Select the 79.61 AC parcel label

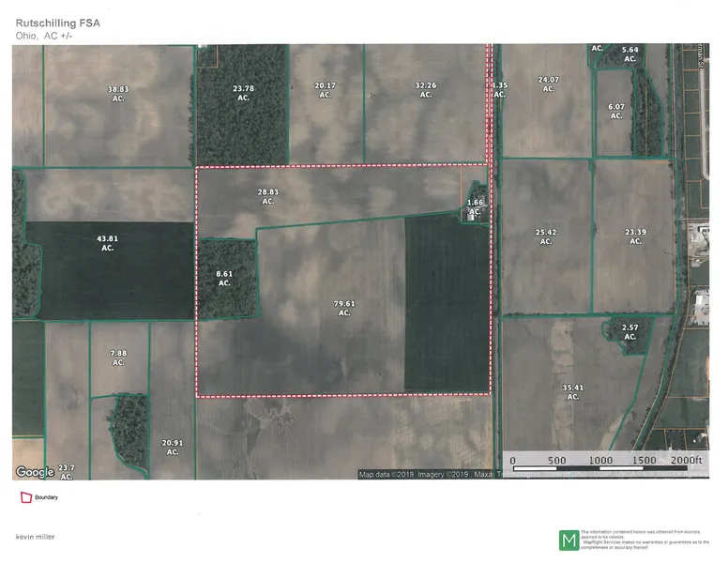[x=344, y=308]
